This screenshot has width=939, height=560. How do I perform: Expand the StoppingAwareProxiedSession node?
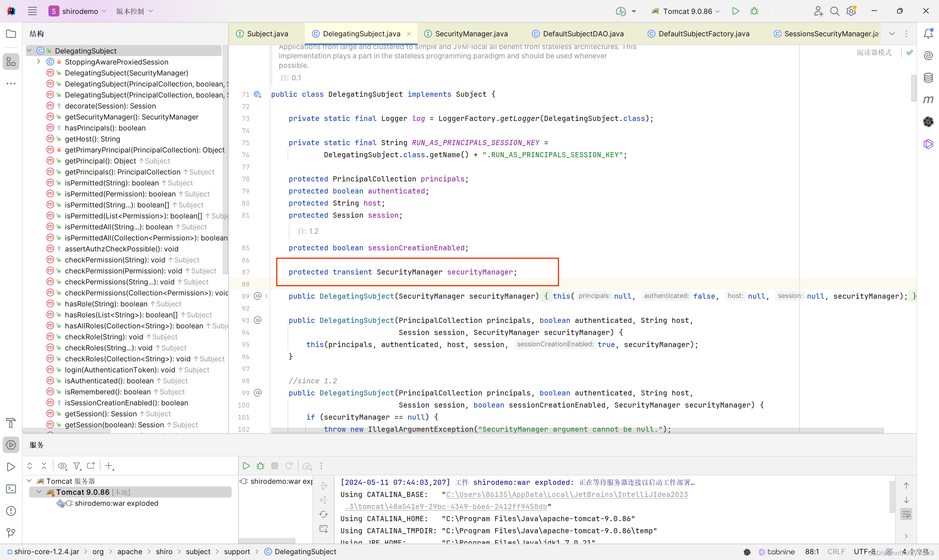pyautogui.click(x=38, y=62)
